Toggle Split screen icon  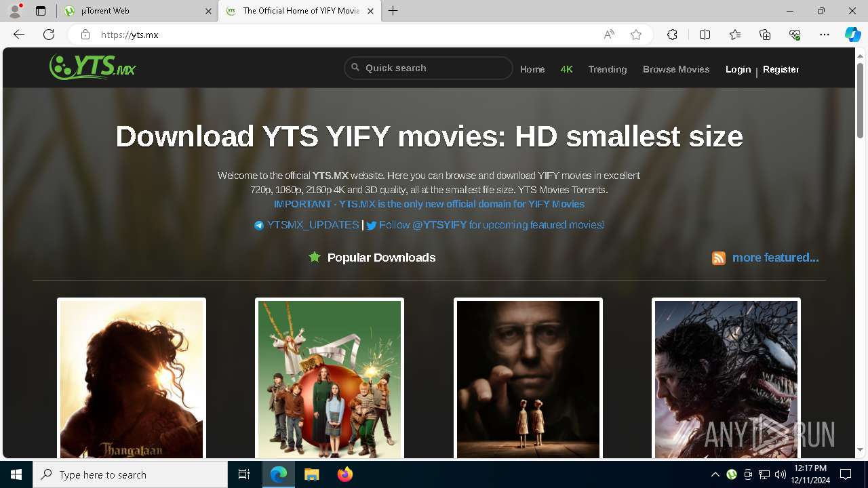[705, 35]
